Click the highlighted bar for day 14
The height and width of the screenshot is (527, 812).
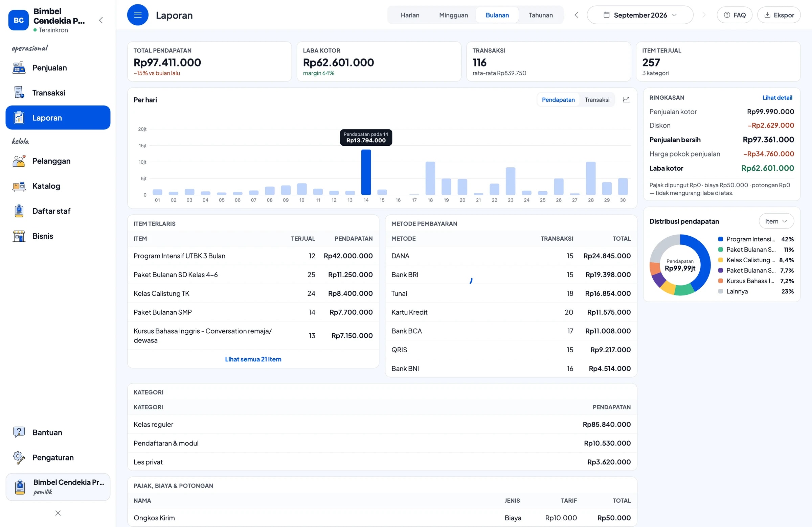tap(366, 172)
